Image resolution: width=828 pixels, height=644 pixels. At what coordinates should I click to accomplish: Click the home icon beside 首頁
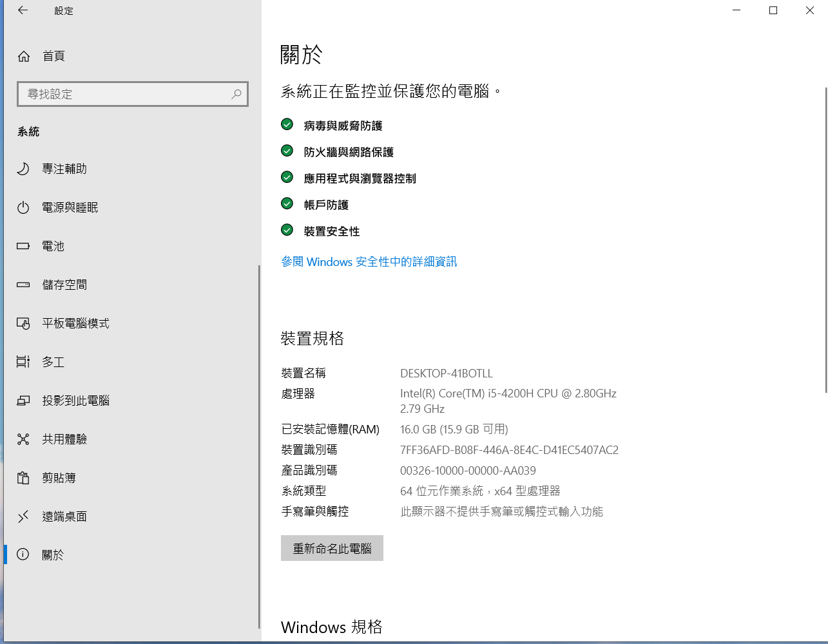(24, 57)
